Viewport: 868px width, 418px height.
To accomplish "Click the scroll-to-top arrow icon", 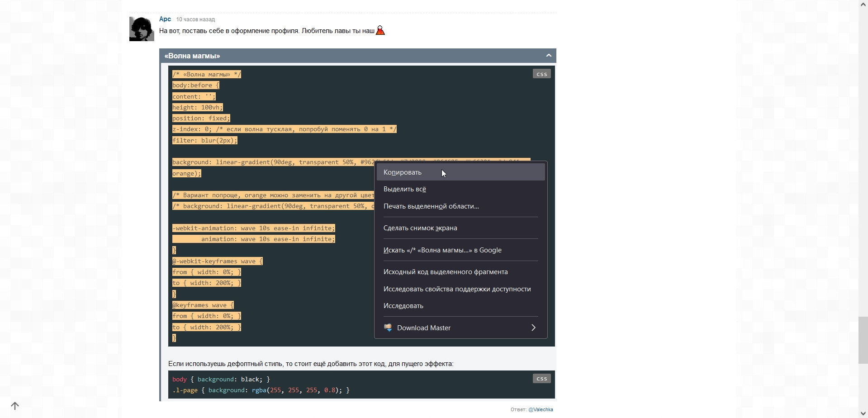I will [15, 406].
